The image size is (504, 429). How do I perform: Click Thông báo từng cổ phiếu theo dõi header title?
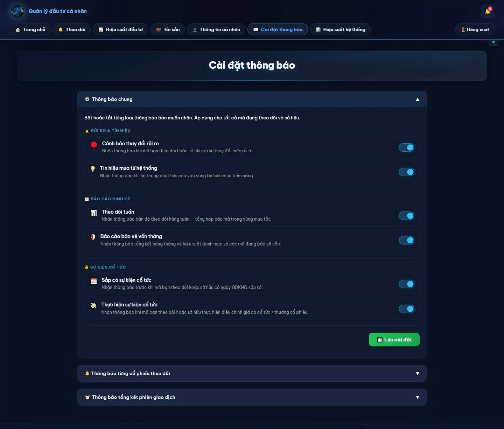pos(131,374)
